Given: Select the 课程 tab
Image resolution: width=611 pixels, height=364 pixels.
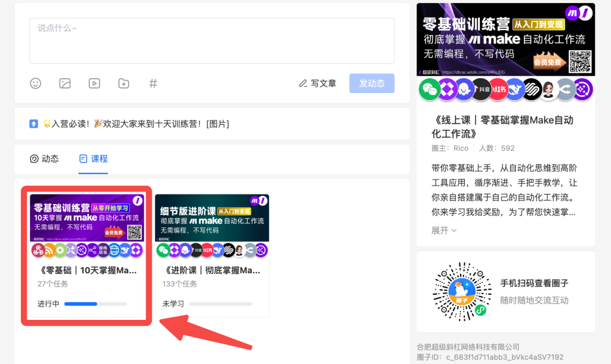Looking at the screenshot, I should pyautogui.click(x=93, y=159).
